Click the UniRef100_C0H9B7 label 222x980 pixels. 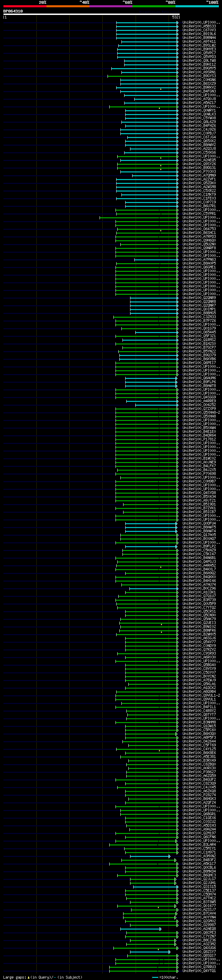click(199, 481)
